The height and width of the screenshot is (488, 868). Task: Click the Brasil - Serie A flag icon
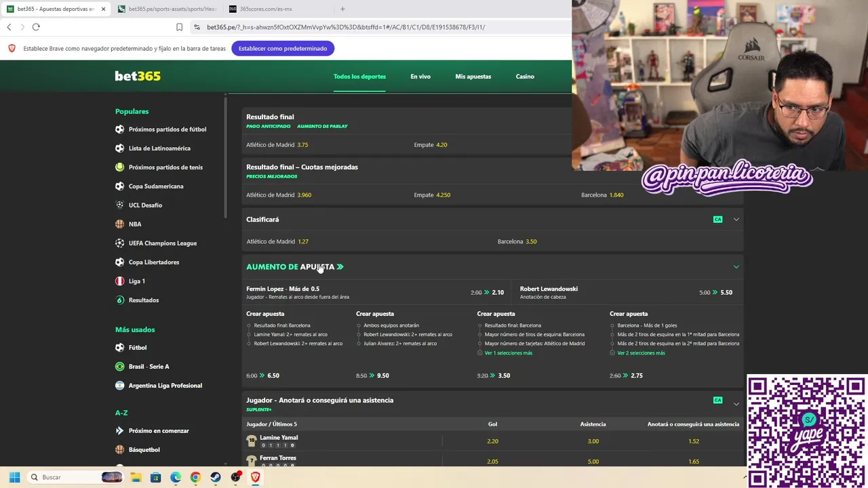[120, 367]
